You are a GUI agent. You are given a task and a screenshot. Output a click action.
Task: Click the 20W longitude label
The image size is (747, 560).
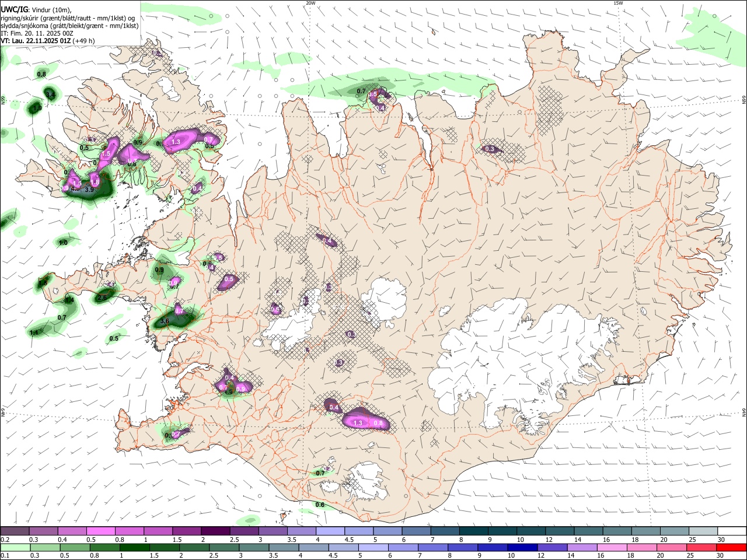pos(310,3)
